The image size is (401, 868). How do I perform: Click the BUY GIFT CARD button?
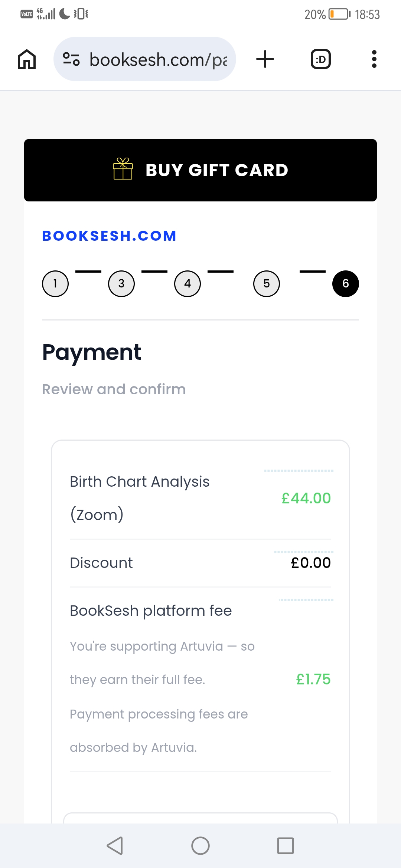(x=200, y=170)
